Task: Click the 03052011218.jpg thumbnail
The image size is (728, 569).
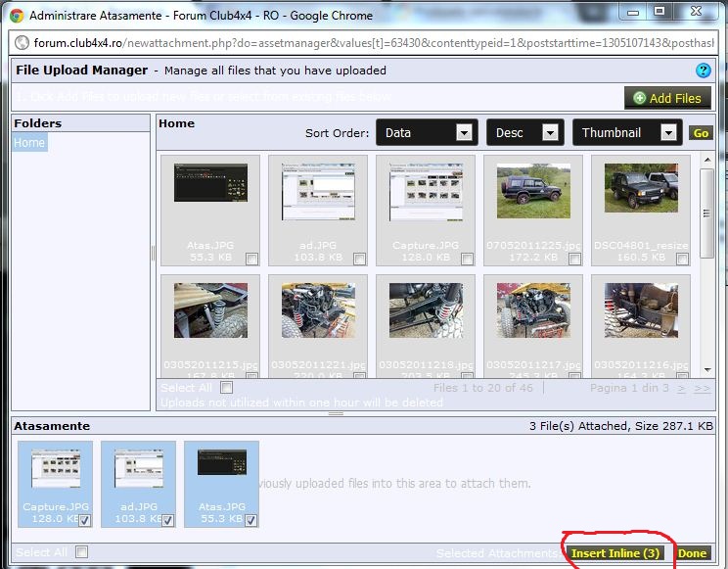Action: tap(426, 310)
